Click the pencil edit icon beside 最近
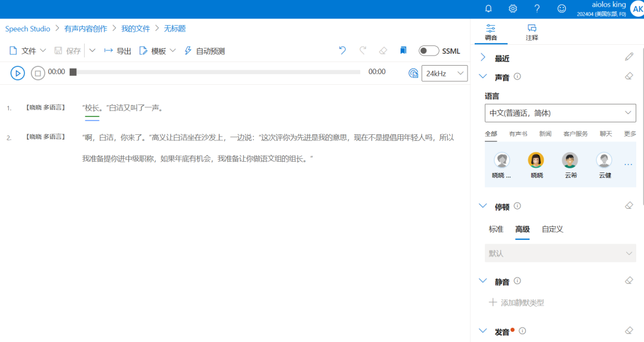This screenshot has height=342, width=644. pyautogui.click(x=629, y=57)
